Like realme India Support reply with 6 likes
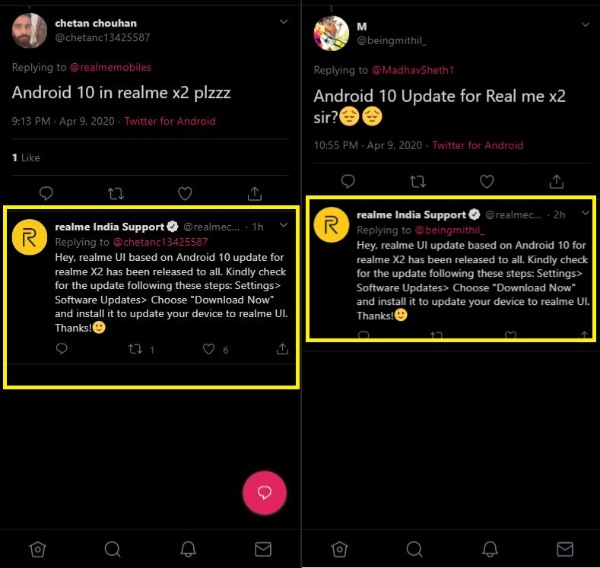 click(x=209, y=349)
